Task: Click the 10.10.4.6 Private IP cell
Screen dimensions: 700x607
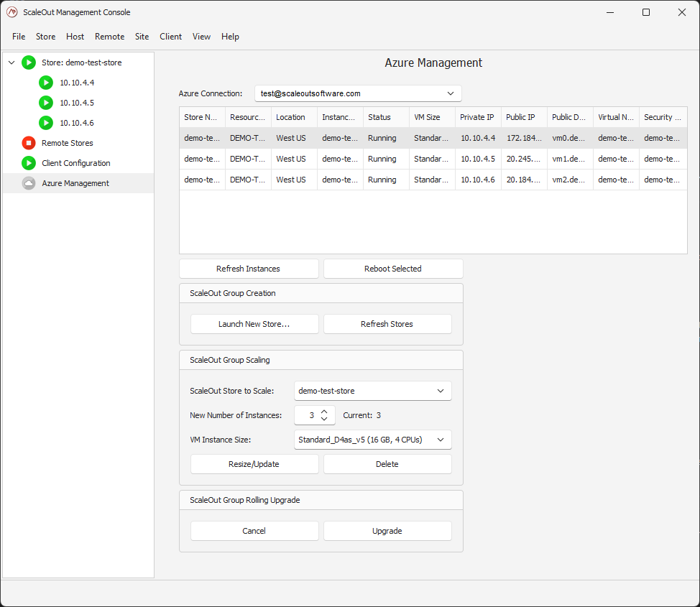Action: point(478,180)
